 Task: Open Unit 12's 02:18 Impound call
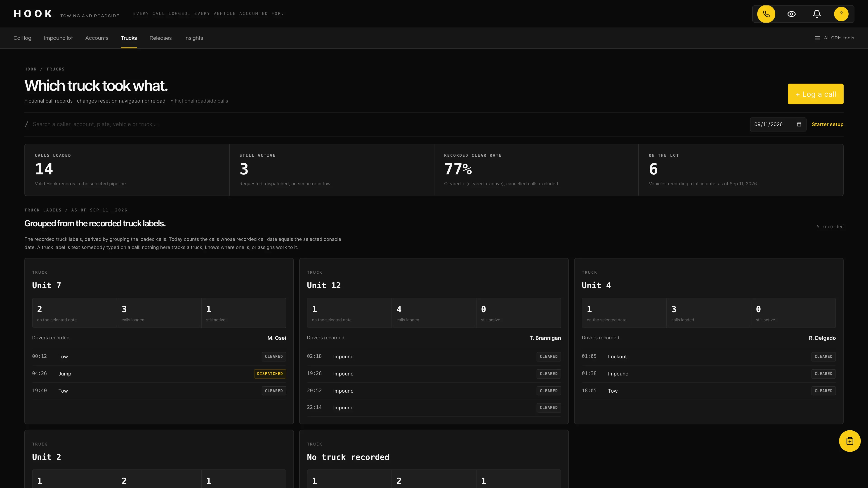(x=434, y=356)
